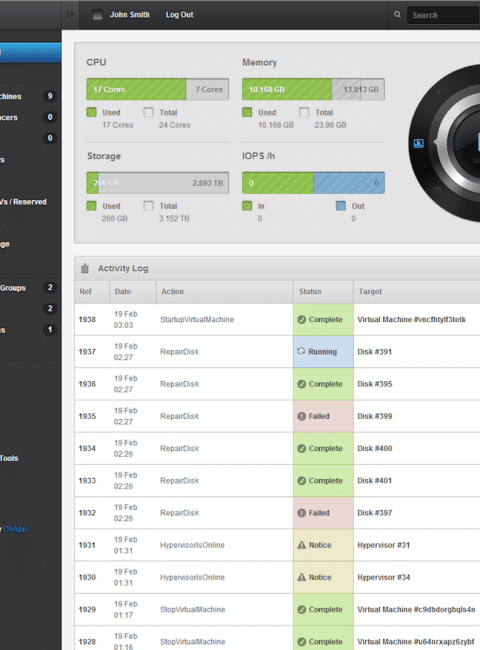The width and height of the screenshot is (480, 650).
Task: Open target Disk #395
Action: [374, 384]
